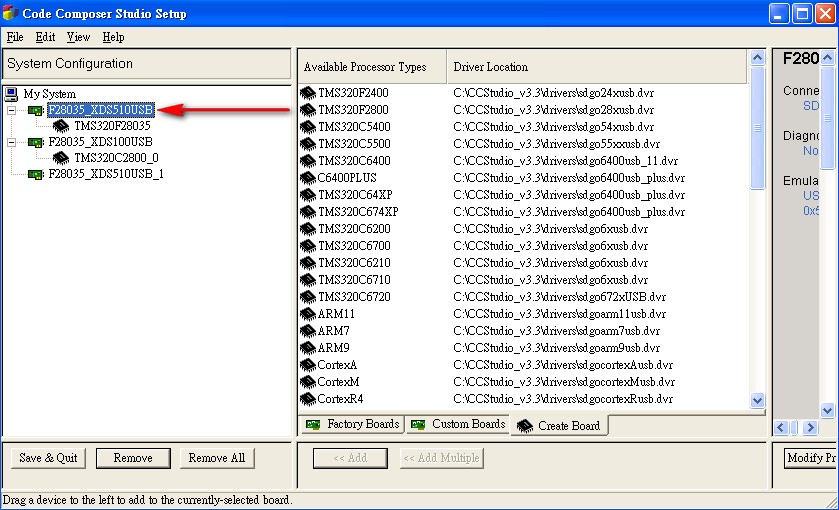This screenshot has width=839, height=510.
Task: Click the Driver Location column header
Action: coord(597,67)
